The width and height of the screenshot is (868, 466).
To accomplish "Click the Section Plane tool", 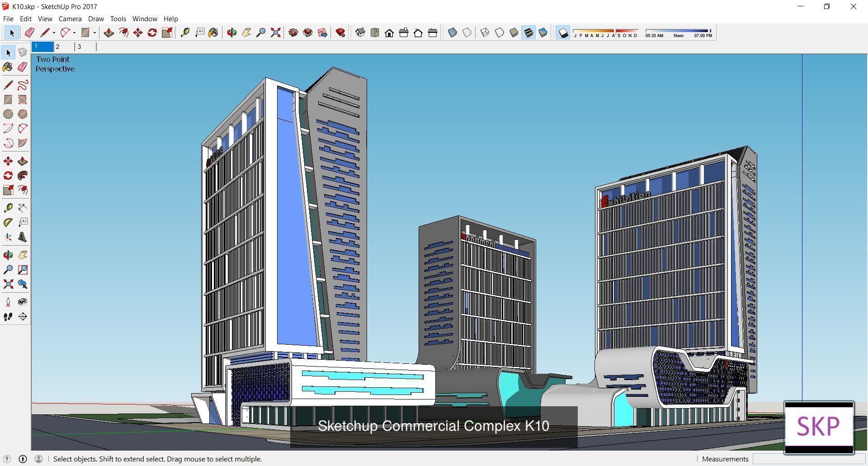I will (x=23, y=317).
